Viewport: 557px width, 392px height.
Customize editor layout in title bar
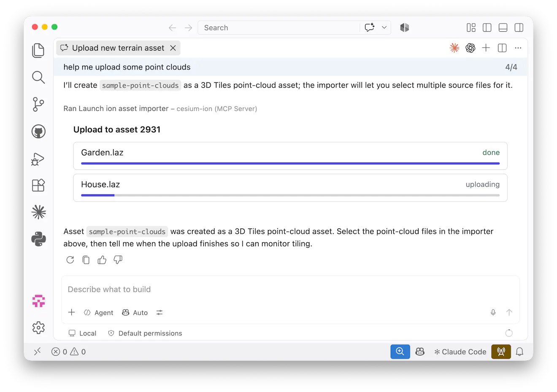click(471, 28)
